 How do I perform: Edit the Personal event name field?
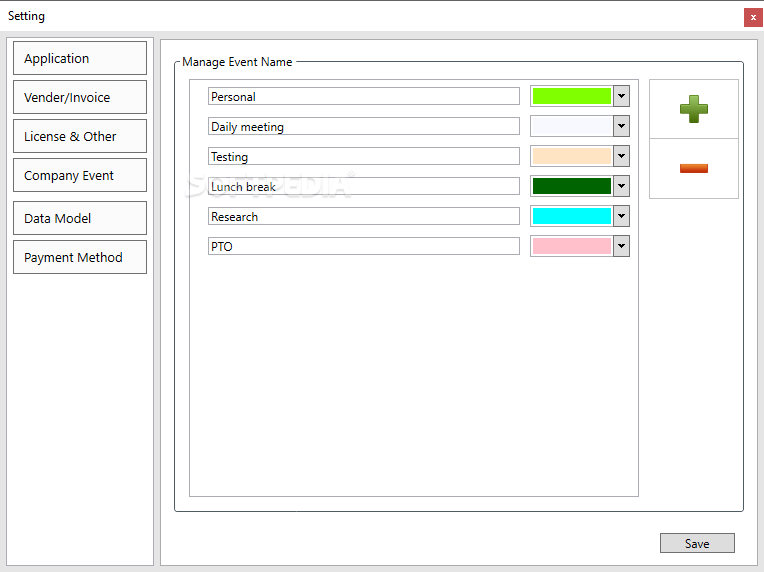coord(363,96)
